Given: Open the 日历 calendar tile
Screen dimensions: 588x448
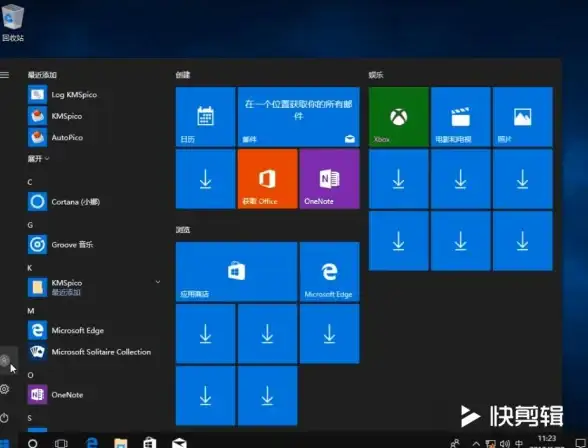Looking at the screenshot, I should (206, 117).
